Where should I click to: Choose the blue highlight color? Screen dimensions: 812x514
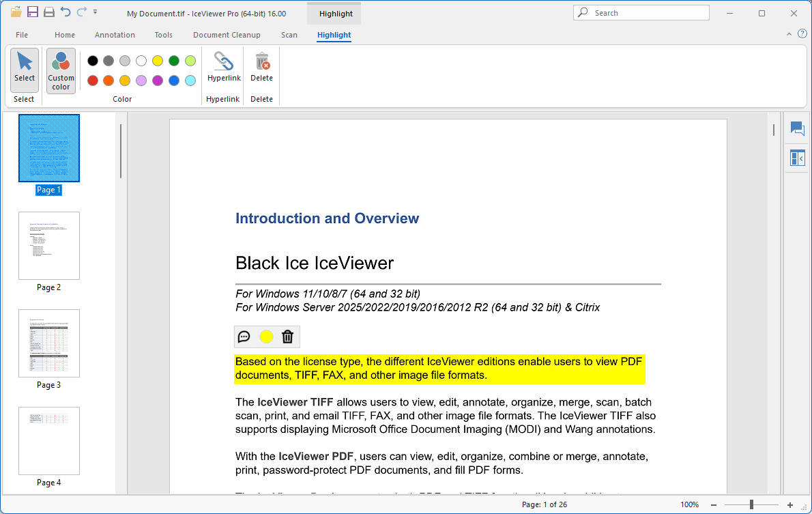click(174, 81)
